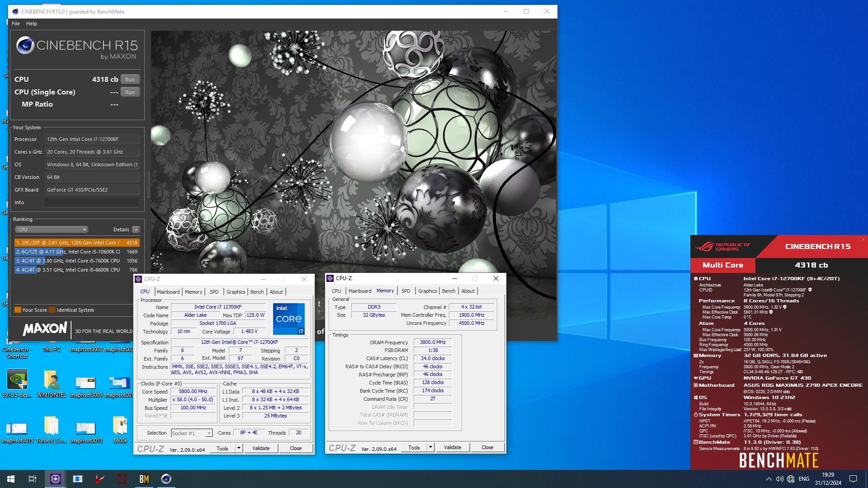Image resolution: width=868 pixels, height=488 pixels.
Task: Select the i5-7600K ranking row
Action: click(x=77, y=261)
